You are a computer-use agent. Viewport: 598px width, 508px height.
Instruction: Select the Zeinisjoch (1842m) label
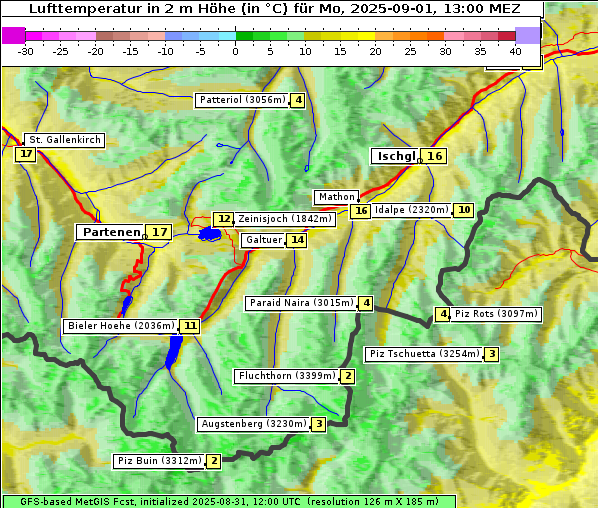pyautogui.click(x=285, y=219)
